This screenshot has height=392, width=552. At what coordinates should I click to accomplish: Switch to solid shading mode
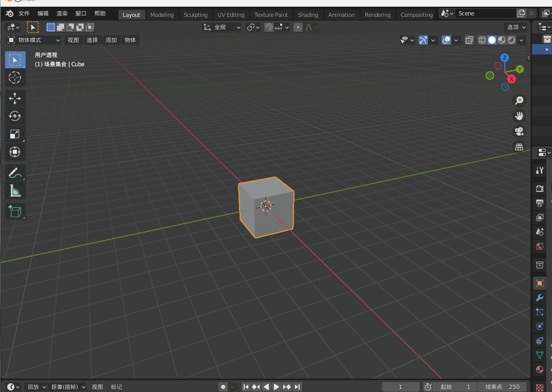(x=492, y=40)
